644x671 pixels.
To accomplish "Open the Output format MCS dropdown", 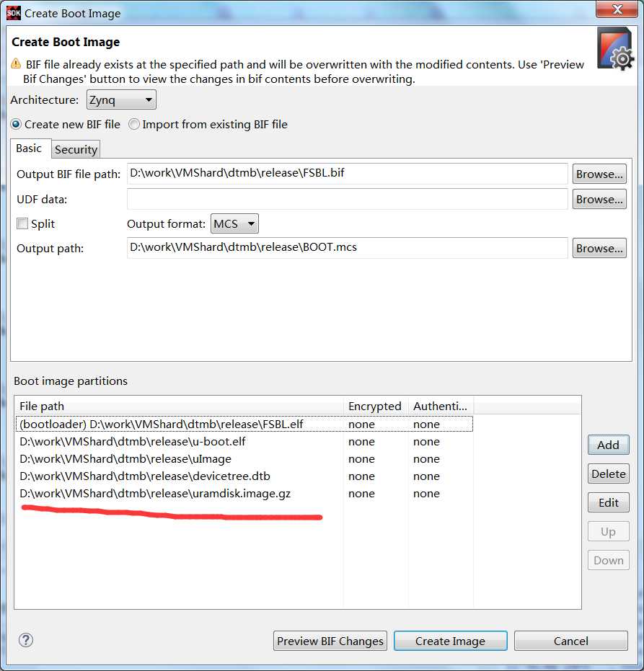I will click(234, 224).
